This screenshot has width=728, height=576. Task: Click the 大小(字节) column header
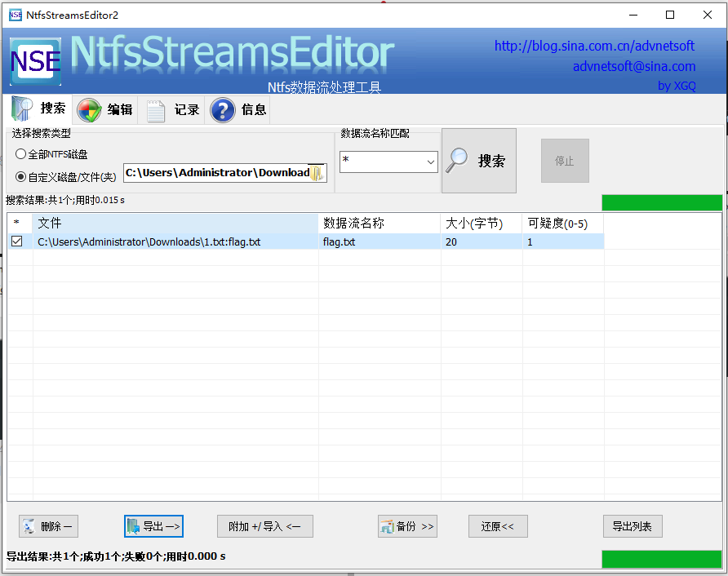click(x=482, y=224)
